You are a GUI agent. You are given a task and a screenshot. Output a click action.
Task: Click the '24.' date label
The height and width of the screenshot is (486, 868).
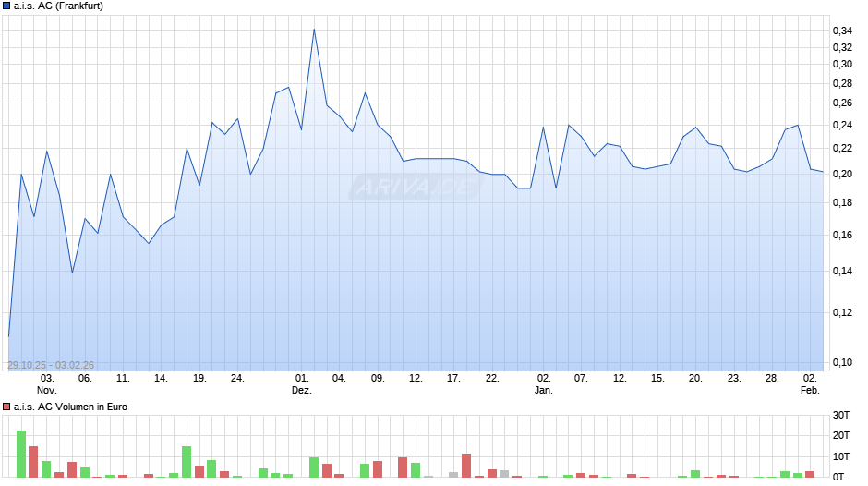click(x=237, y=379)
